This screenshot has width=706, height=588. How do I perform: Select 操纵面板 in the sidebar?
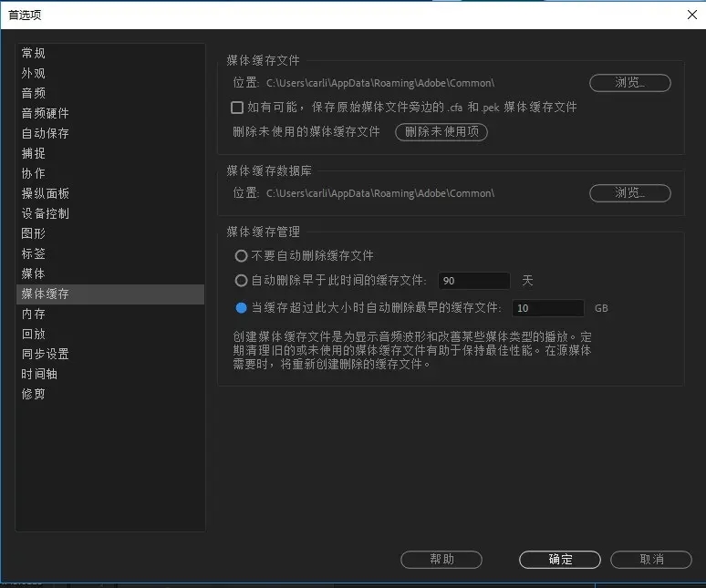[109, 193]
